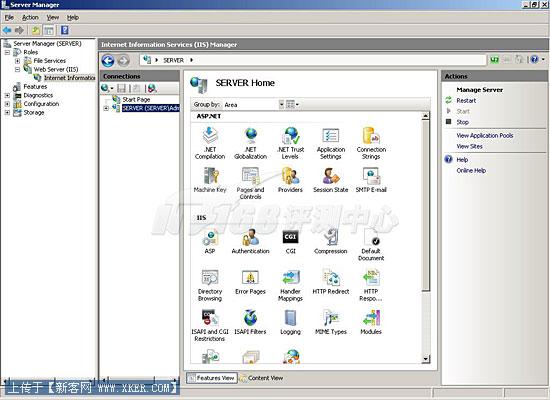This screenshot has width=550, height=400.
Task: Open the View menu
Action: (53, 17)
